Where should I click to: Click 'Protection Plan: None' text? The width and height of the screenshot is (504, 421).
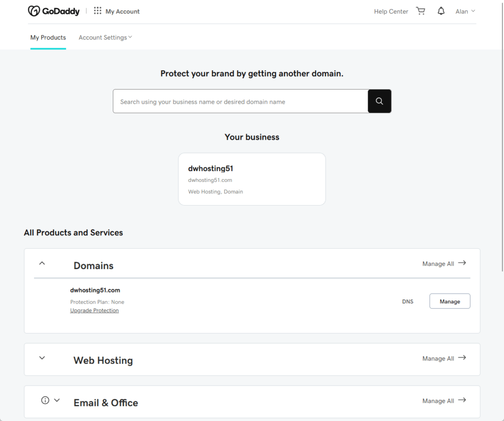click(x=97, y=302)
